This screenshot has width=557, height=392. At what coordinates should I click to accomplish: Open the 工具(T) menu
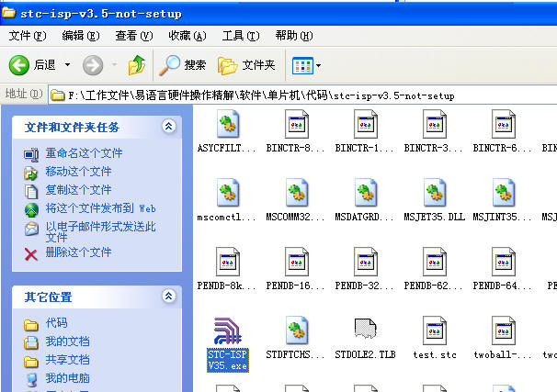click(240, 36)
